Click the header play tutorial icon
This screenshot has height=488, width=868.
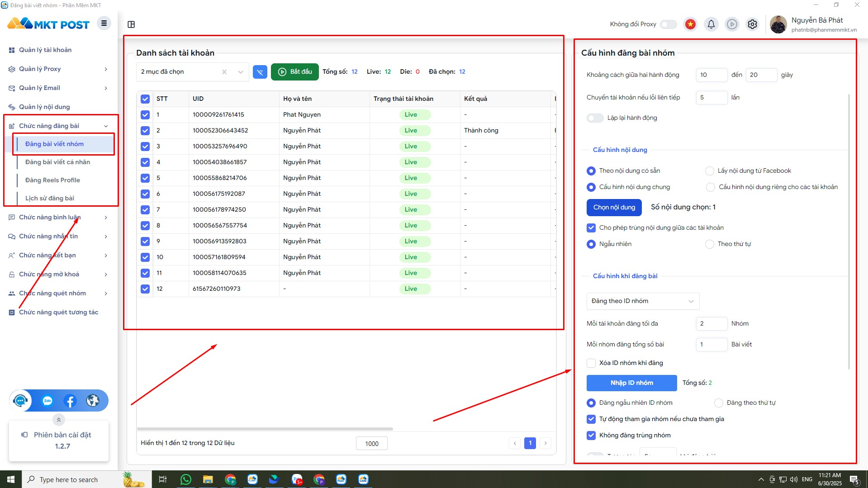tap(732, 24)
